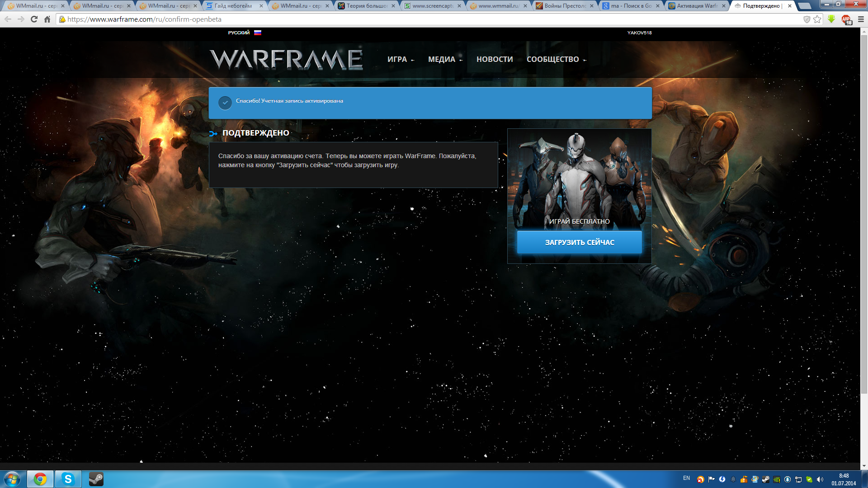The image size is (868, 488).
Task: Switch to the 'Теория большог' tab
Action: (x=367, y=6)
